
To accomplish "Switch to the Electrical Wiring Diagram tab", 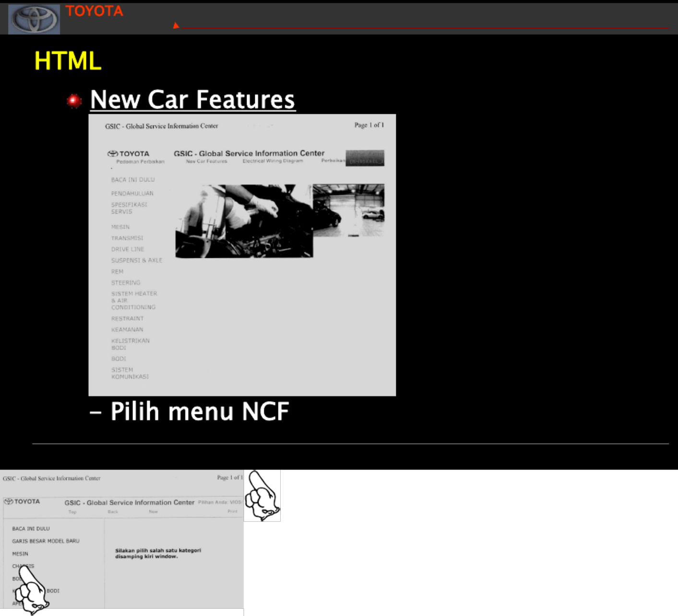I will tap(273, 161).
